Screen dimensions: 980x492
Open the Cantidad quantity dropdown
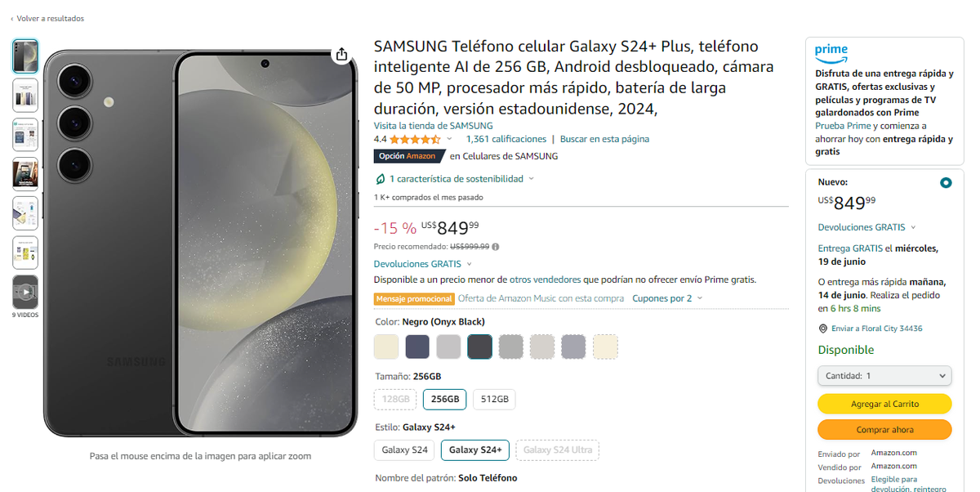tap(884, 376)
